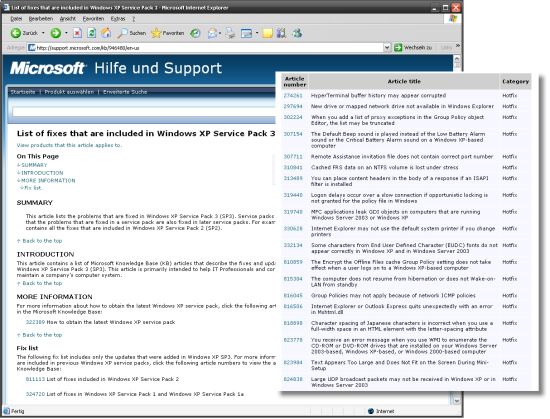Click the vertical scrollbar down arrow
Image resolution: width=550 pixels, height=419 pixels.
pyautogui.click(x=456, y=400)
